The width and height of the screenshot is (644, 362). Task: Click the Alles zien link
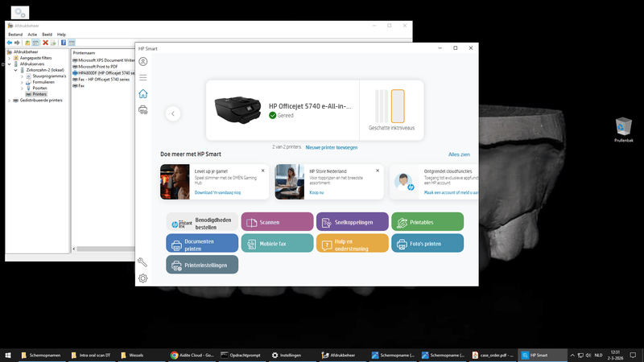point(459,154)
